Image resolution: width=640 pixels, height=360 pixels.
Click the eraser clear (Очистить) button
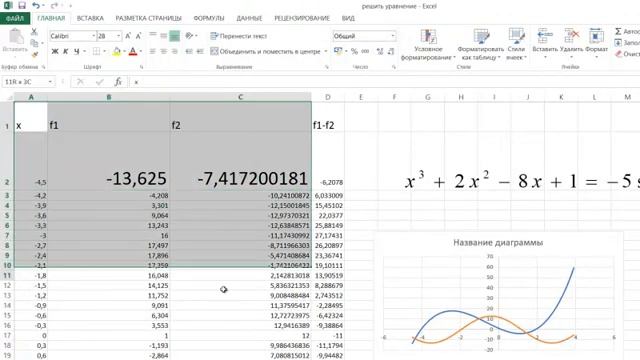[627, 54]
